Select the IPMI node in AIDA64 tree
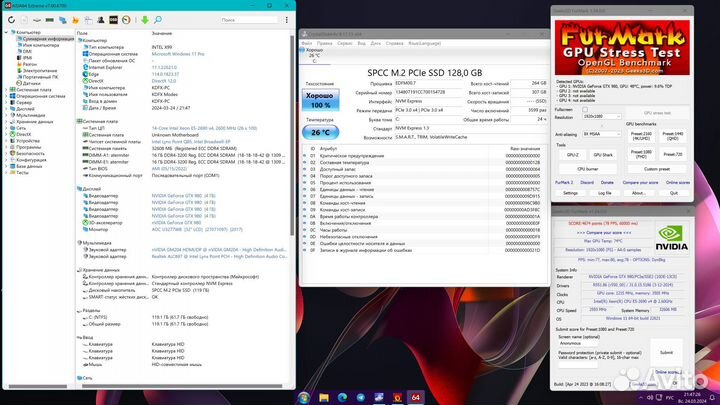Screen dimensions: 720x405 click(27, 58)
